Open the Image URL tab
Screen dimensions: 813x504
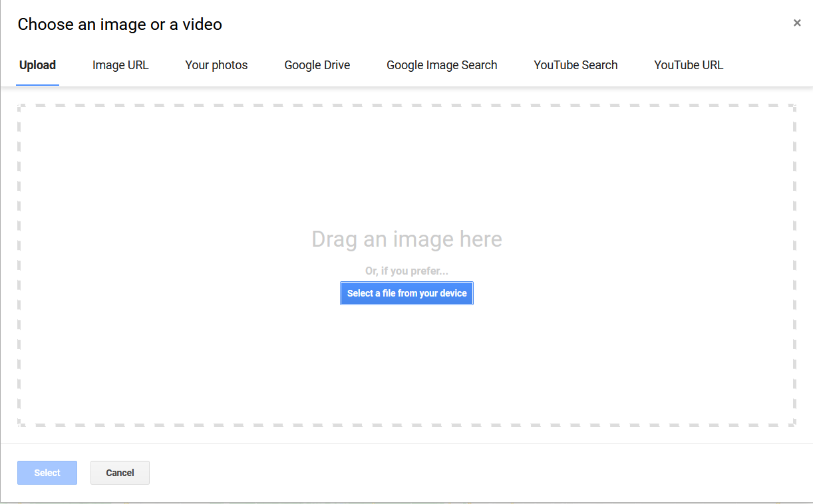point(120,65)
